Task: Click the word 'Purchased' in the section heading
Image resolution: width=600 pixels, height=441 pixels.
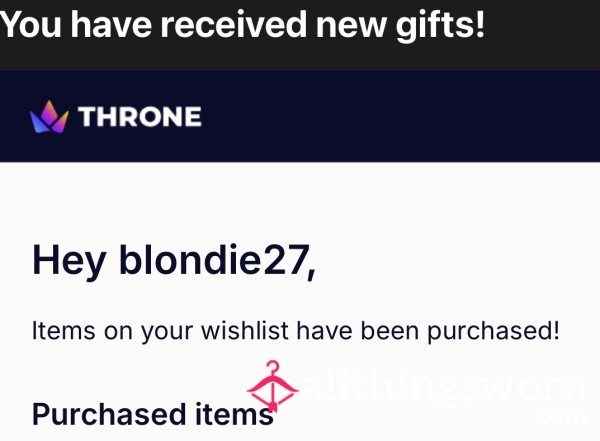Action: [109, 414]
